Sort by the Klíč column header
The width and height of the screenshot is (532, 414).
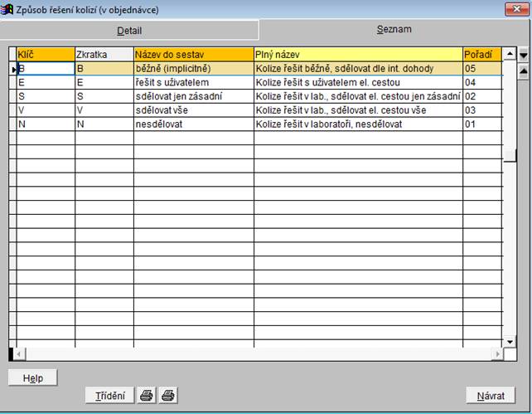tap(46, 54)
